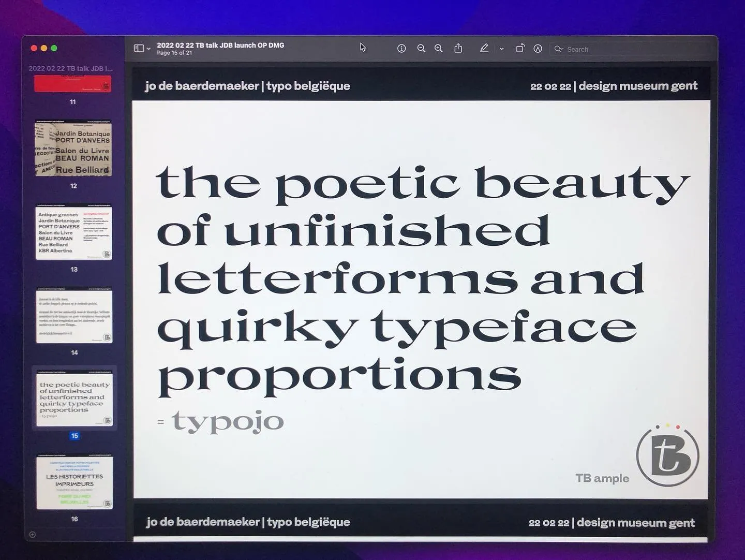Image resolution: width=745 pixels, height=560 pixels.
Task: Click the document title in the toolbar
Action: [x=220, y=45]
